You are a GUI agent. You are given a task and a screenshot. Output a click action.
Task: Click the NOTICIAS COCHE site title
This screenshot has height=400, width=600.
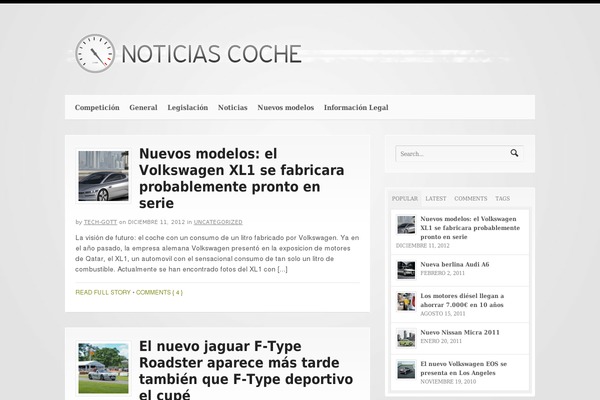[x=212, y=54]
